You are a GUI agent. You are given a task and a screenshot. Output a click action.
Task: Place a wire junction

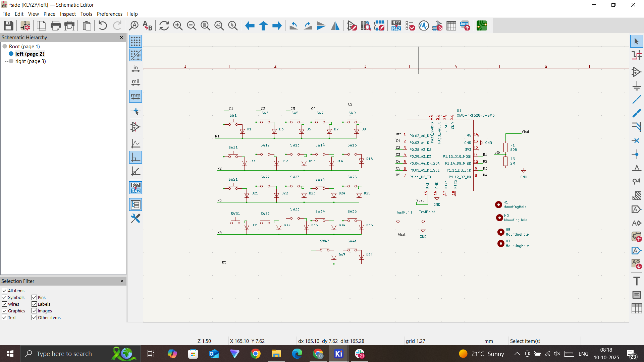click(x=637, y=155)
